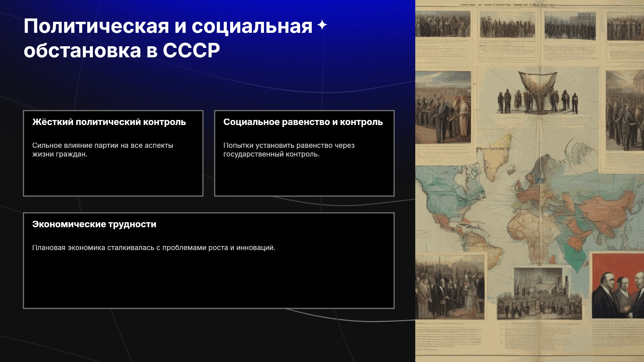This screenshot has width=644, height=362.
Task: Select the top-left crowd picture in the collage
Action: click(443, 23)
